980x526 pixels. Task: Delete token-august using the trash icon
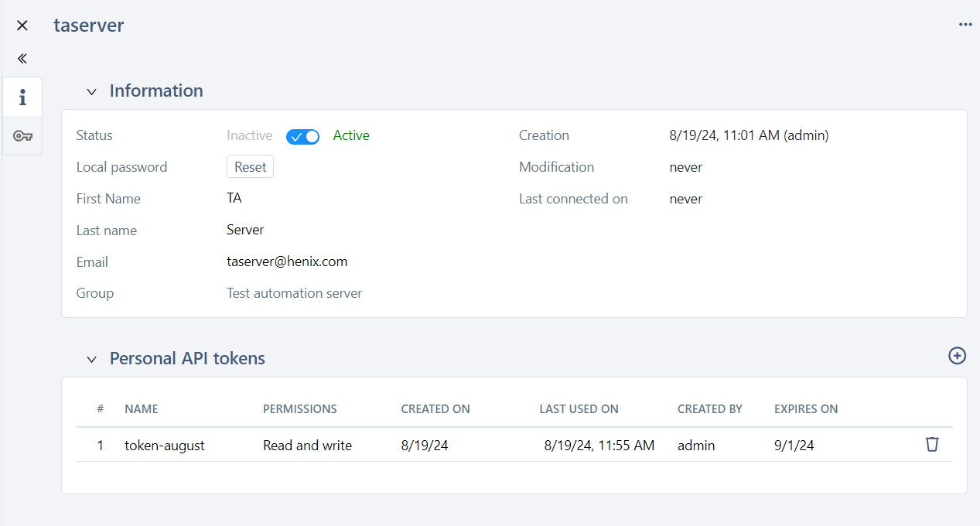click(x=932, y=445)
